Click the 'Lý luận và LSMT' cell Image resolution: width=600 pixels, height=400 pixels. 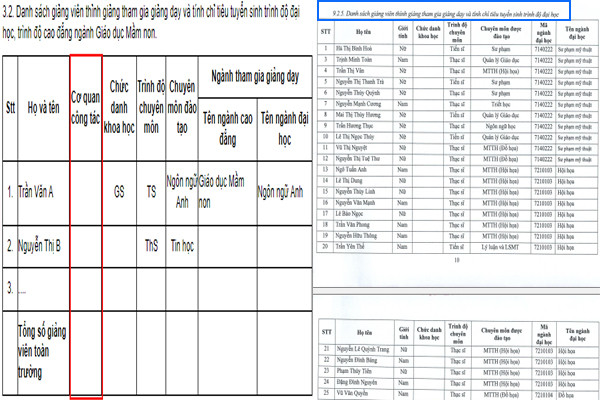point(501,247)
